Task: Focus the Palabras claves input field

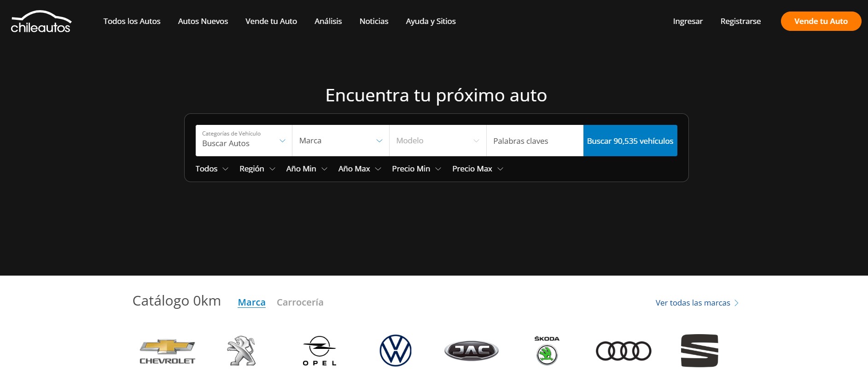Action: pos(534,141)
